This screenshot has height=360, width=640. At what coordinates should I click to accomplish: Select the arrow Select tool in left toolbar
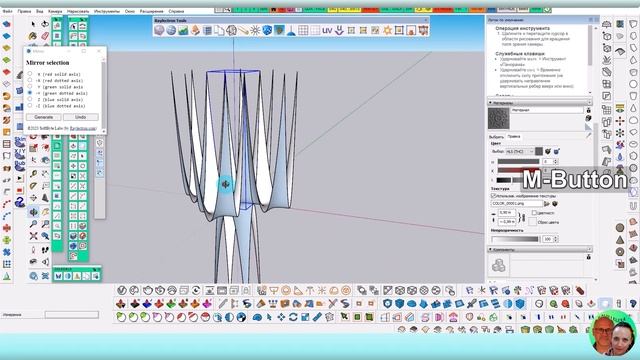33,24
